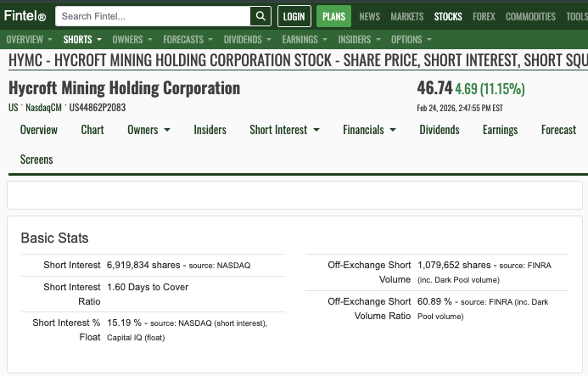Viewport: 588px width, 376px height.
Task: Select STOCKS in top navigation
Action: tap(448, 16)
